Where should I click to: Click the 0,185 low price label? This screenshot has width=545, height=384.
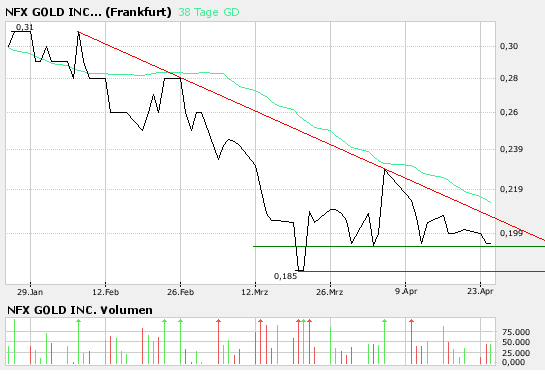click(285, 276)
